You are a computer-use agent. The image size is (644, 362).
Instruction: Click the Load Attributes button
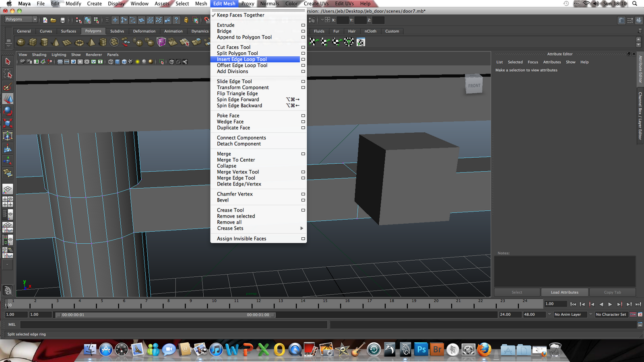[x=564, y=292]
